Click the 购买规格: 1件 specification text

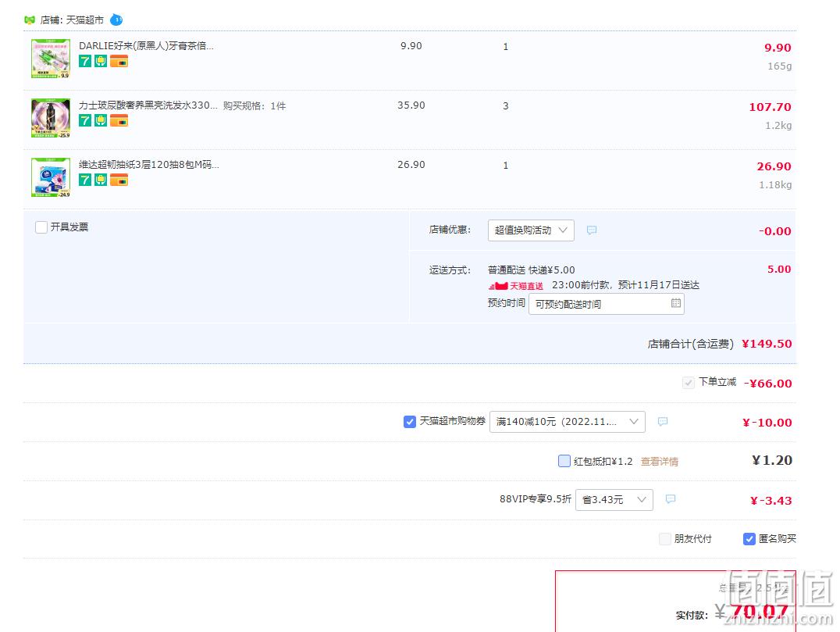[254, 106]
